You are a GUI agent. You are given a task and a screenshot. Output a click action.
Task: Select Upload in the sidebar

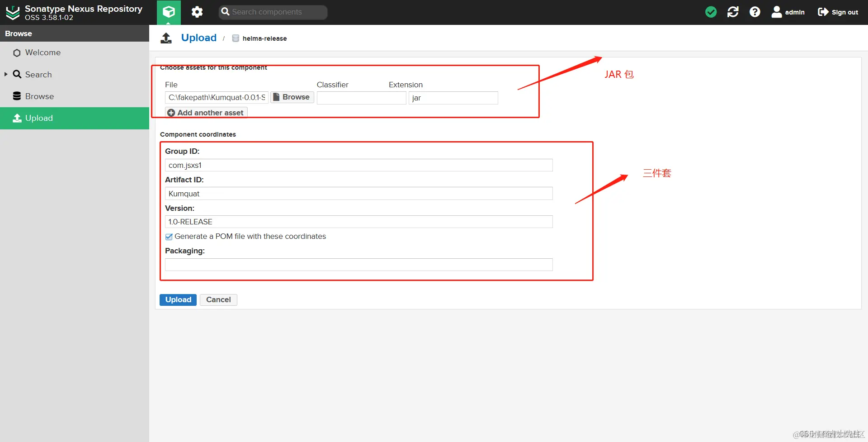[x=75, y=118]
